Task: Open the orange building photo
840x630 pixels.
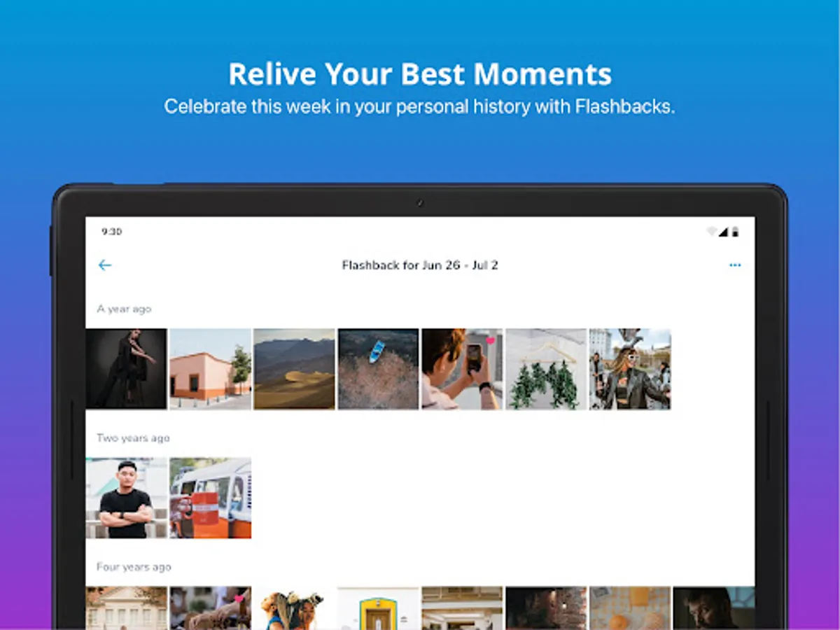Action: pyautogui.click(x=210, y=369)
